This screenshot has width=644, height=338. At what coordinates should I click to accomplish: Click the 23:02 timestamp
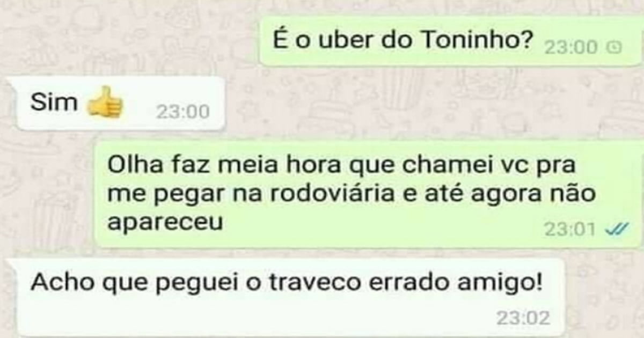pos(523,318)
